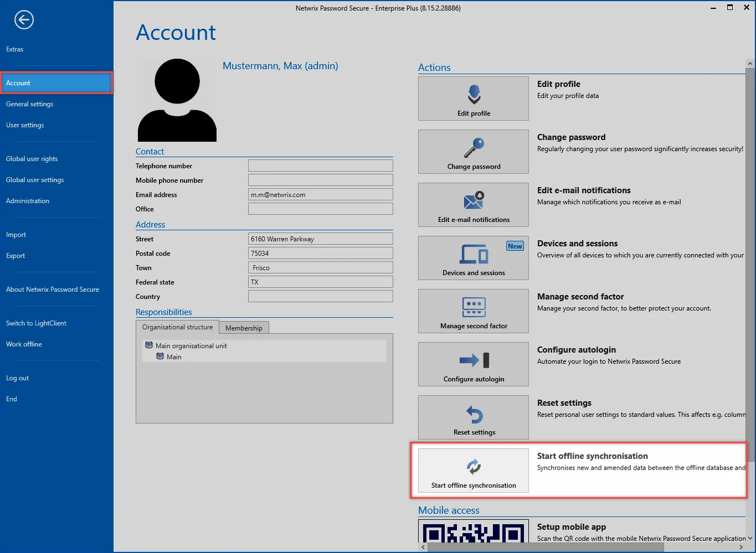Screen dimensions: 756x553
Task: Click the user avatar silhouette
Action: click(177, 100)
